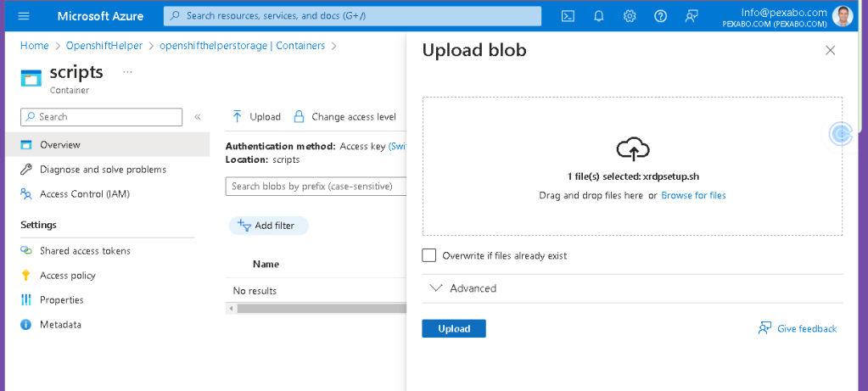868x391 pixels.
Task: Focus the Search blobs by prefix field
Action: (316, 187)
